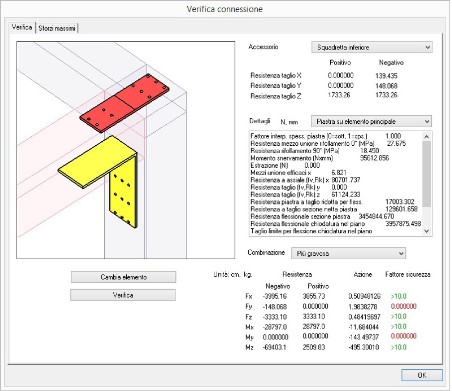Click the Cambia elemento button
This screenshot has height=391, width=452.
pos(123,277)
